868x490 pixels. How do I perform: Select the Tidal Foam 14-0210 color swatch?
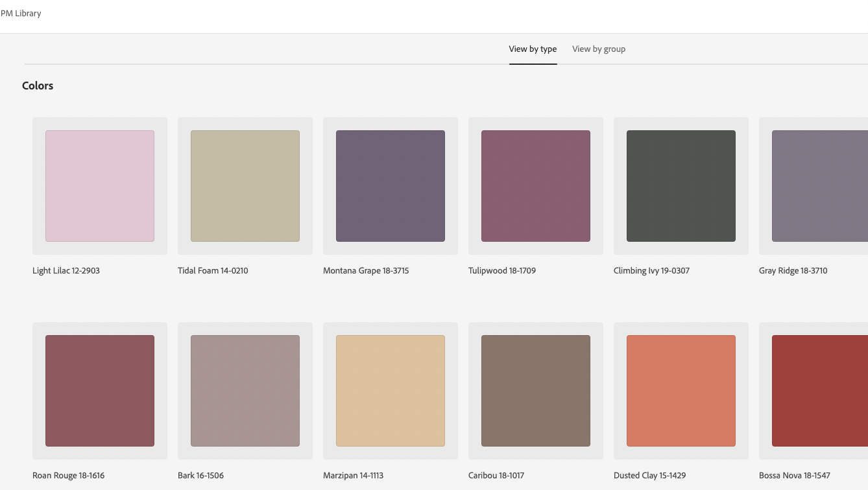(245, 185)
